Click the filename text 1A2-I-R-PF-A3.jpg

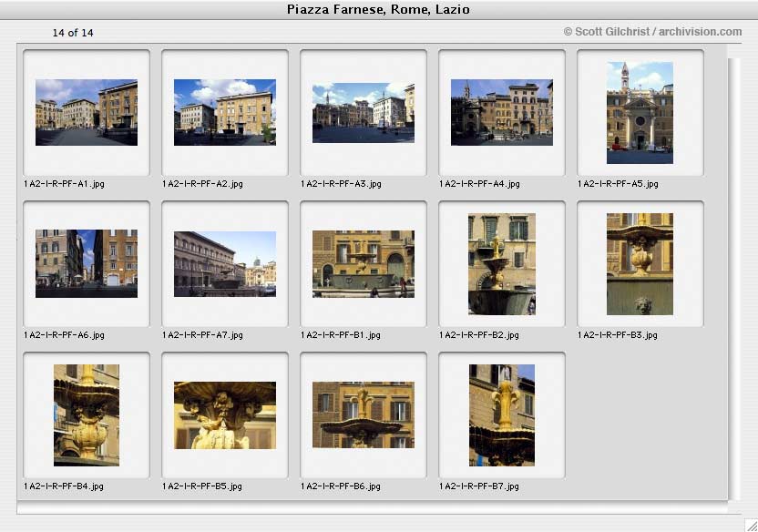(x=342, y=184)
